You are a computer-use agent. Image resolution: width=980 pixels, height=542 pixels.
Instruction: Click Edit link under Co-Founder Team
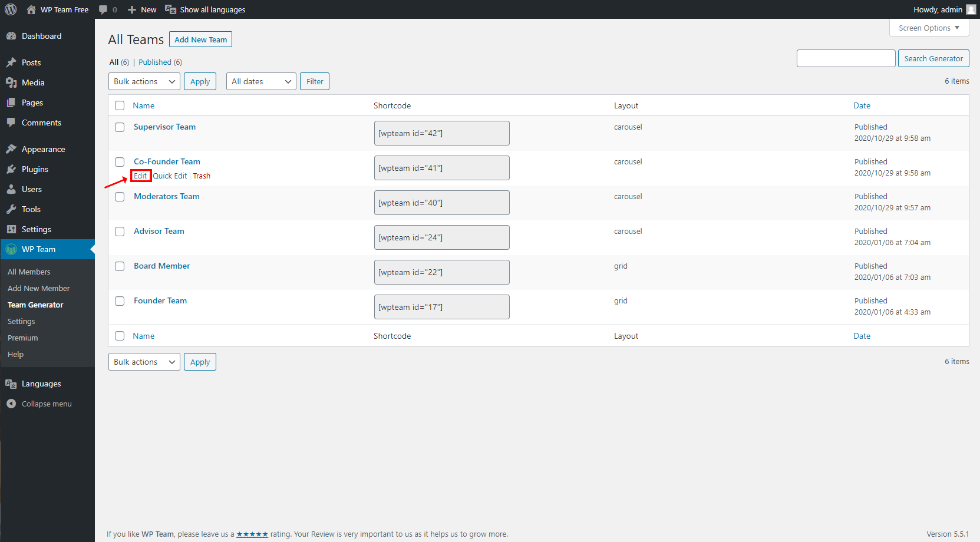click(140, 176)
